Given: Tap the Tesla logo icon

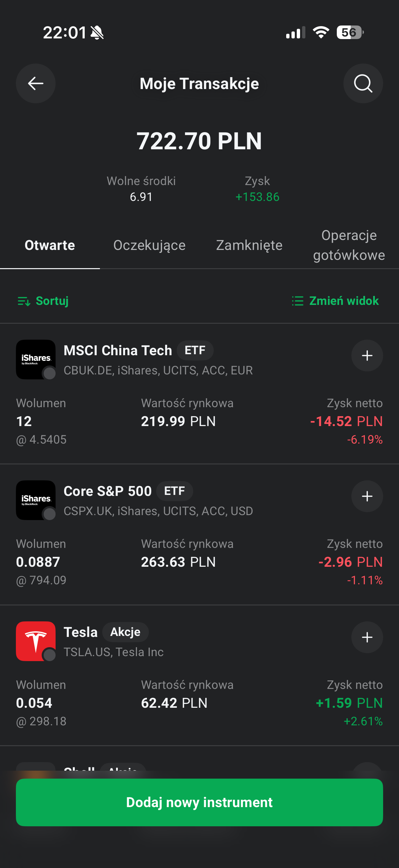Looking at the screenshot, I should coord(36,641).
